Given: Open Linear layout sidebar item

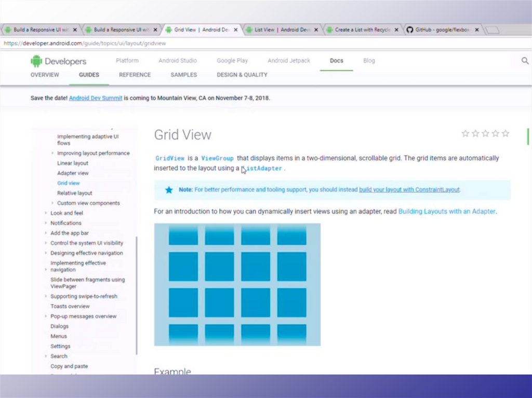Looking at the screenshot, I should [x=73, y=163].
